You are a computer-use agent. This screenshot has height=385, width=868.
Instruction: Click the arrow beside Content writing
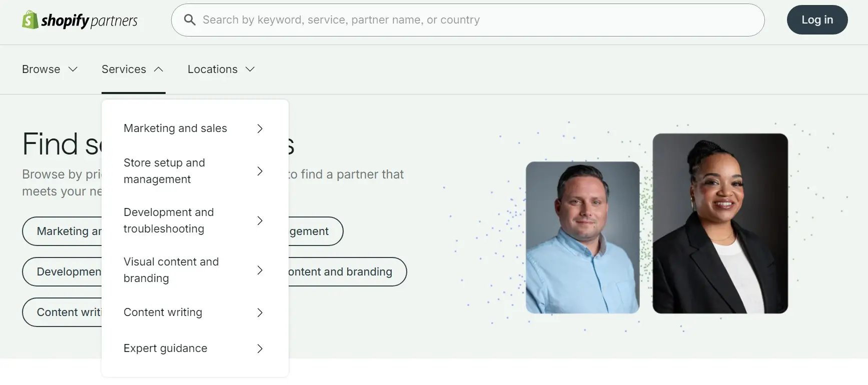pos(260,312)
